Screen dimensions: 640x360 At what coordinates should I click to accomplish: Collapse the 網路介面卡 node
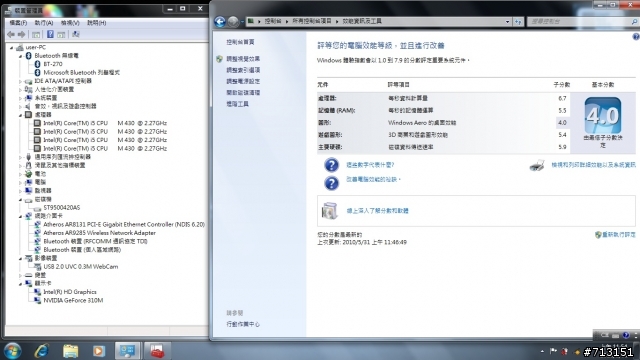pyautogui.click(x=20, y=216)
